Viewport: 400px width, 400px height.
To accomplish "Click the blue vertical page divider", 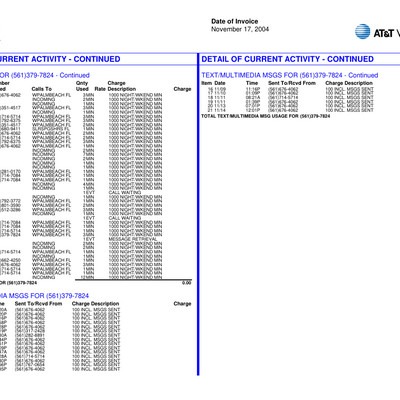I will tap(198, 214).
